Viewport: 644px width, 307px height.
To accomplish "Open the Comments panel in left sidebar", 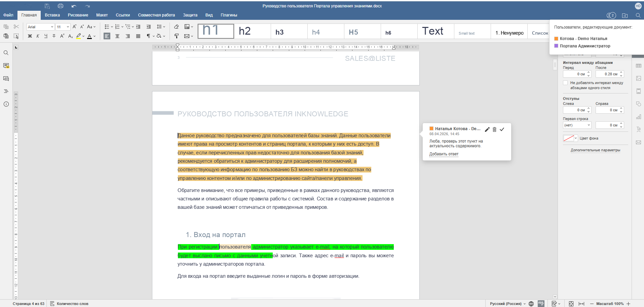I will [x=6, y=66].
